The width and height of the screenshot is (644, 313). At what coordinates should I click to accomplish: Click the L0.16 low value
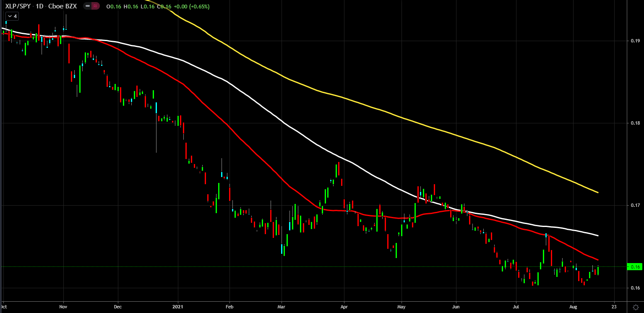(147, 7)
